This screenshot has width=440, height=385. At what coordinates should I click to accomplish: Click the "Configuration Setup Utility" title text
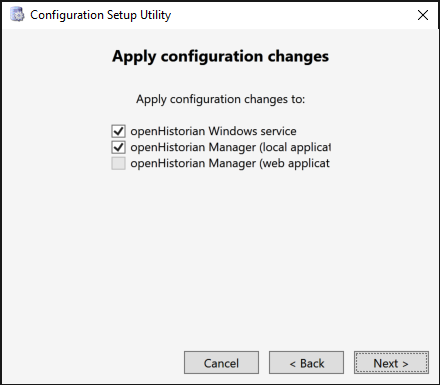point(100,15)
